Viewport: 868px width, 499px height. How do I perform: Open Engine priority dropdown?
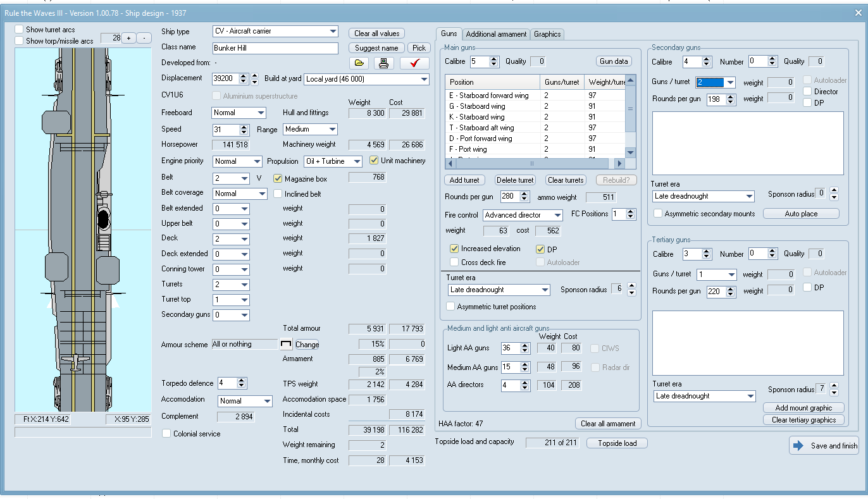tap(256, 161)
